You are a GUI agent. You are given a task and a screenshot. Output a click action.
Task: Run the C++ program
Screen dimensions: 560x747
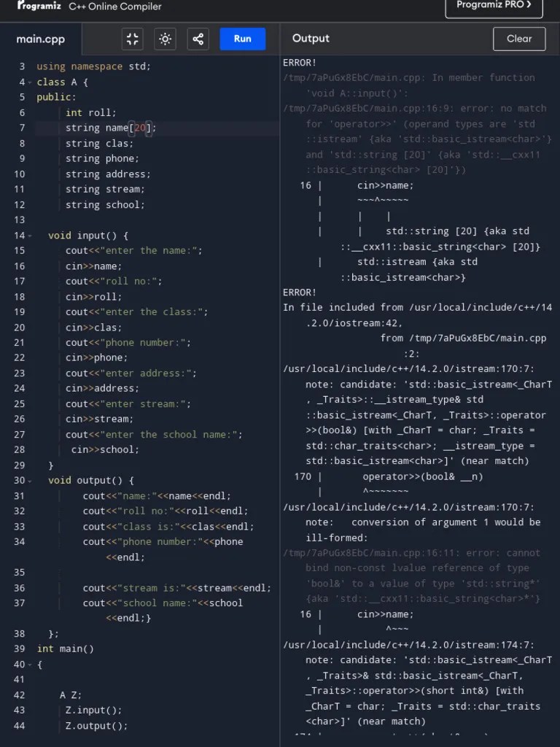click(242, 39)
